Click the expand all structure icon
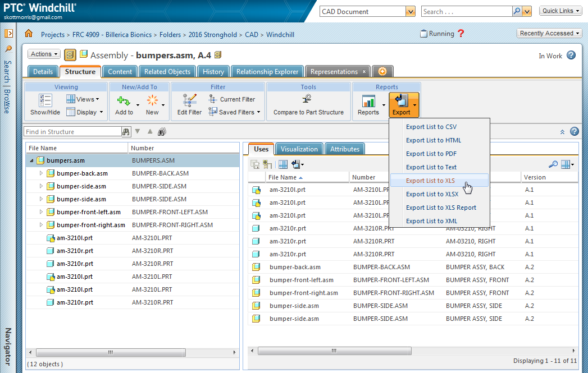The height and width of the screenshot is (373, 588). (x=138, y=131)
